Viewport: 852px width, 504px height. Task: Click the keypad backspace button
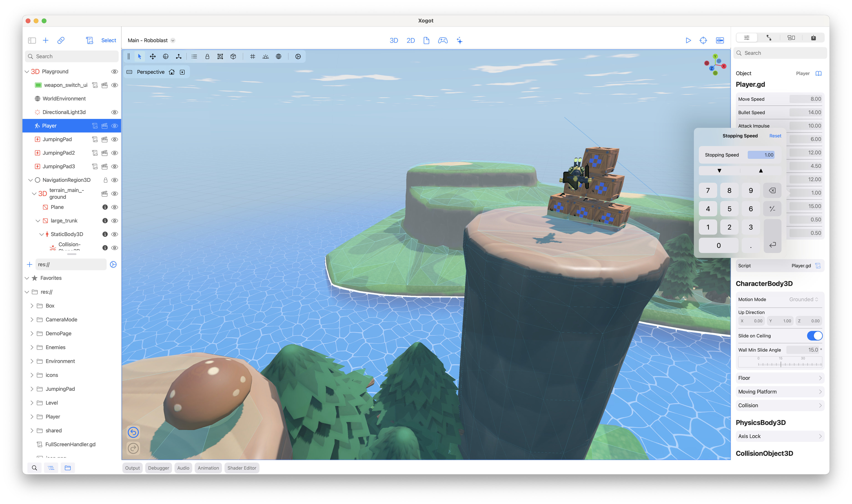click(772, 191)
